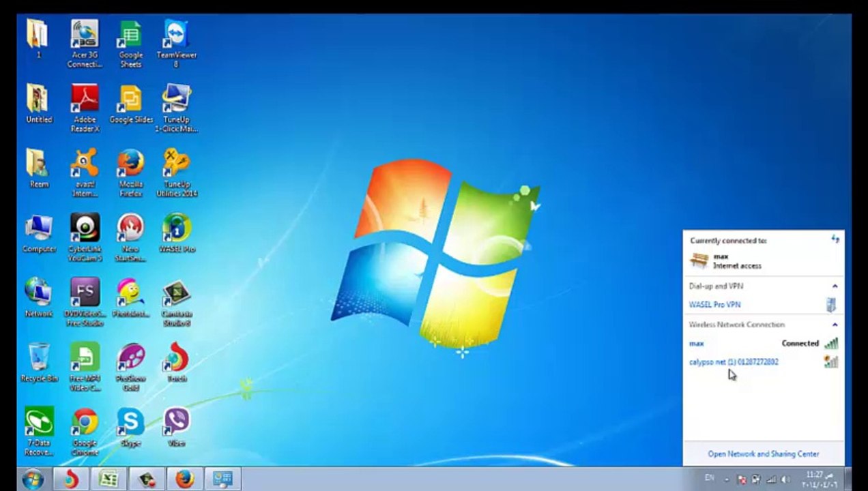Launch Free MP4 Video Converter shortcut

pos(85,368)
